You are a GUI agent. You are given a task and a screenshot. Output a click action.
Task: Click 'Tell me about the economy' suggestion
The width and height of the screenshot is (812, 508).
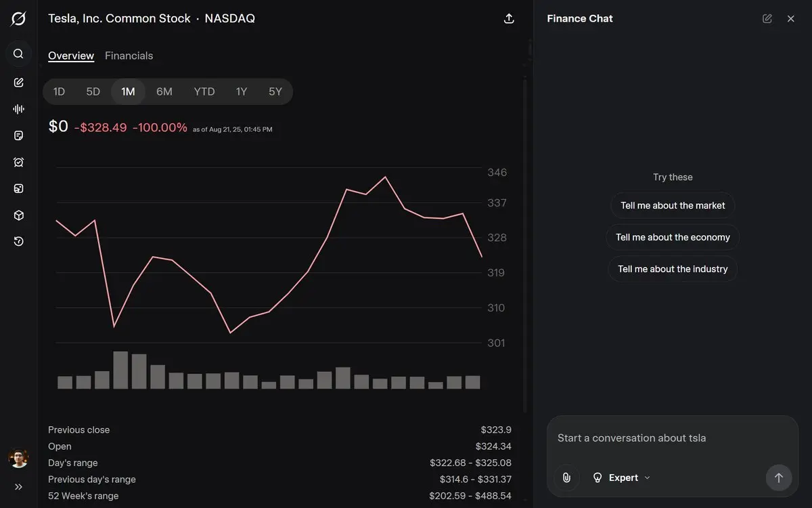pos(673,237)
